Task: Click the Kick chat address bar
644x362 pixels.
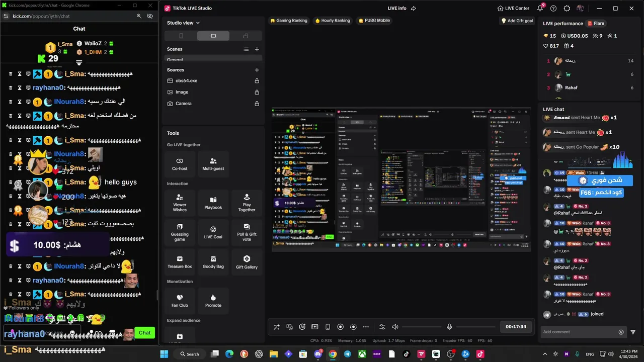Action: (x=70, y=16)
